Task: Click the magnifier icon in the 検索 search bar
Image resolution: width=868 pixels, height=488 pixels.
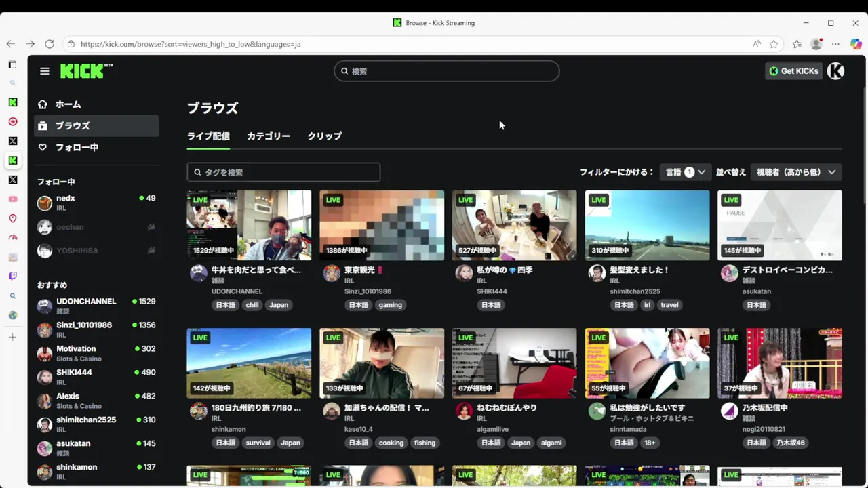Action: (344, 71)
